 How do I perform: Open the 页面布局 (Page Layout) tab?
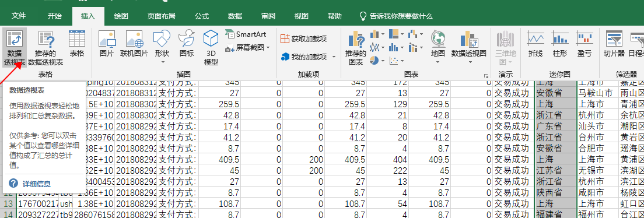point(162,16)
